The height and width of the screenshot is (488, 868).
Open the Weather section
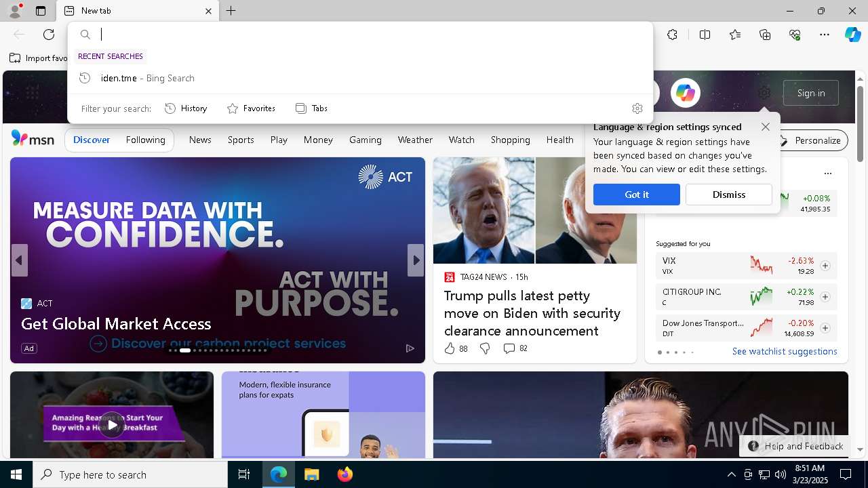pyautogui.click(x=415, y=140)
